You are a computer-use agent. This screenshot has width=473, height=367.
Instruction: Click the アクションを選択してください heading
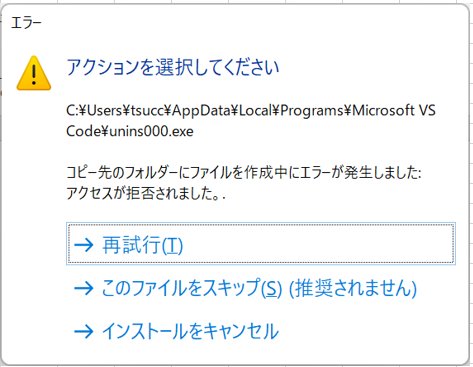click(x=173, y=67)
